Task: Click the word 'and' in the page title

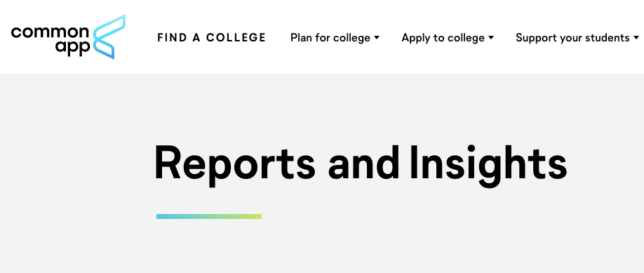Action: pyautogui.click(x=363, y=164)
